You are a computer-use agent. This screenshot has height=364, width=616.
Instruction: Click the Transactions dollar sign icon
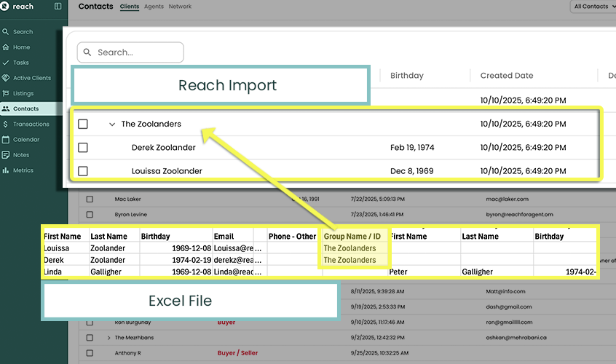point(6,124)
